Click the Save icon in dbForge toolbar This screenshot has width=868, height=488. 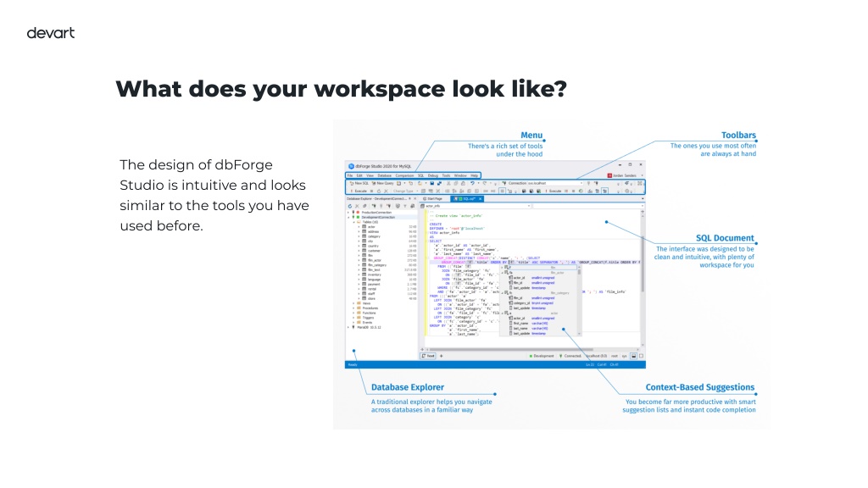[431, 183]
